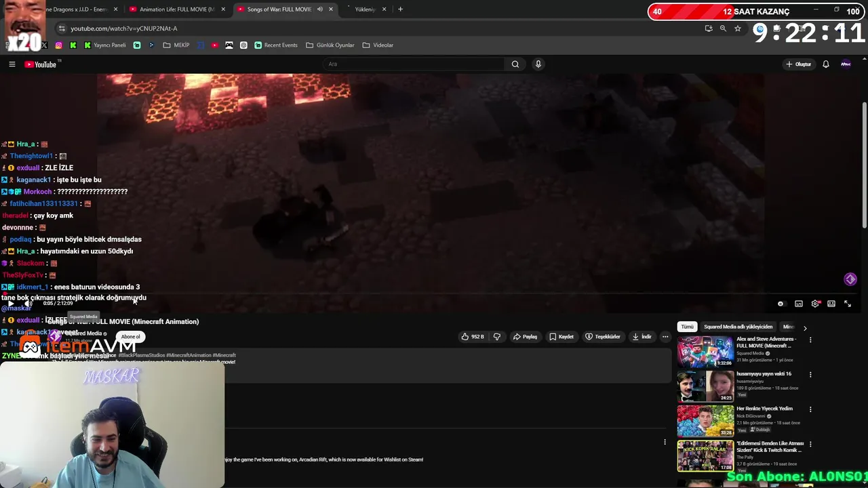
Task: Open player subtitles or miniplayer control
Action: click(799, 304)
